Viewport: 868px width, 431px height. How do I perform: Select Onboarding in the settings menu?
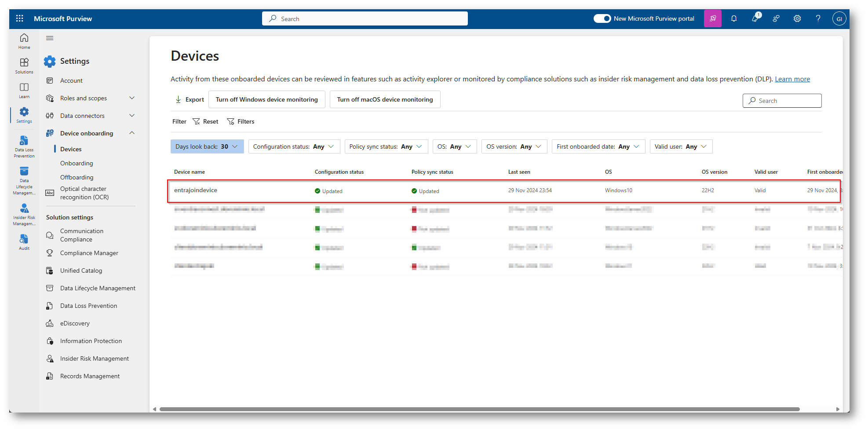coord(77,163)
